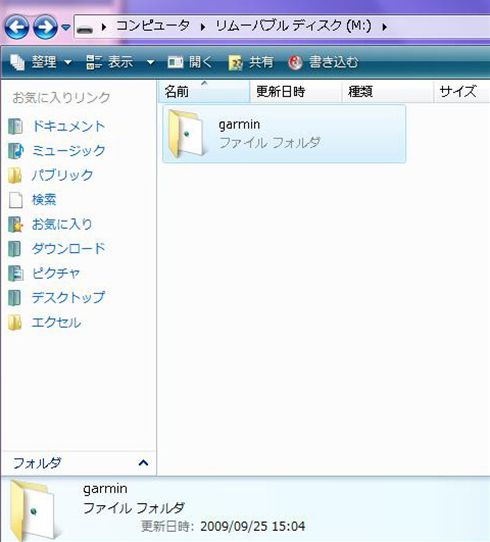The width and height of the screenshot is (490, 542).
Task: Open ドキュメント favorite link
Action: coord(68,126)
